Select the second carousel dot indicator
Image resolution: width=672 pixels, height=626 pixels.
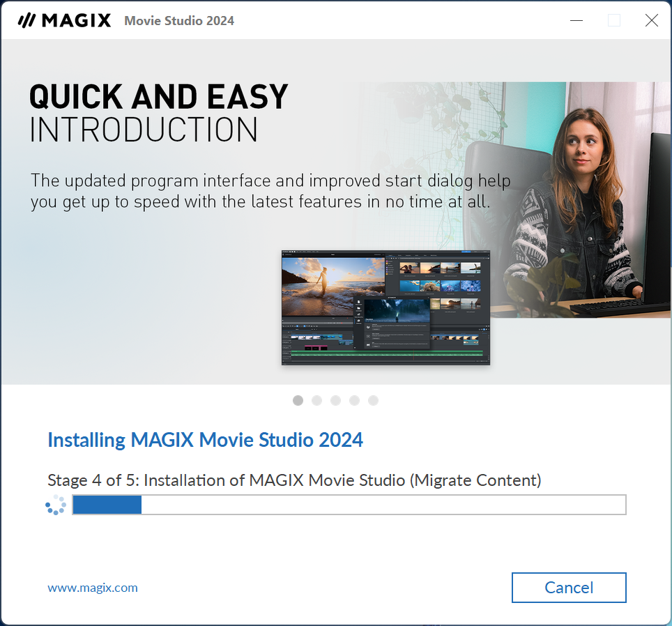[317, 400]
